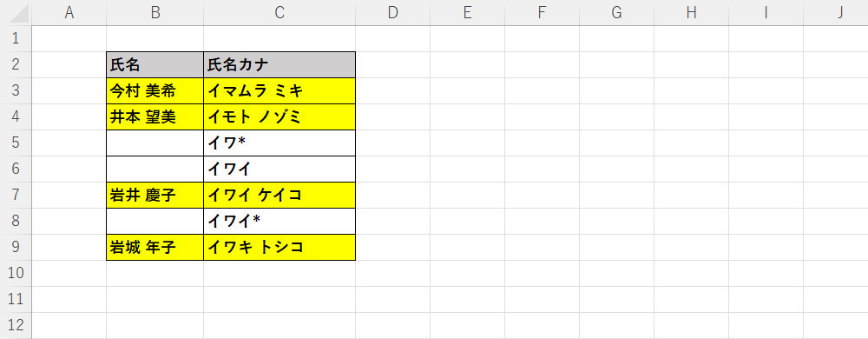Screen dimensions: 868x339
Task: Select cell containing 岩城 年子
Action: 155,247
